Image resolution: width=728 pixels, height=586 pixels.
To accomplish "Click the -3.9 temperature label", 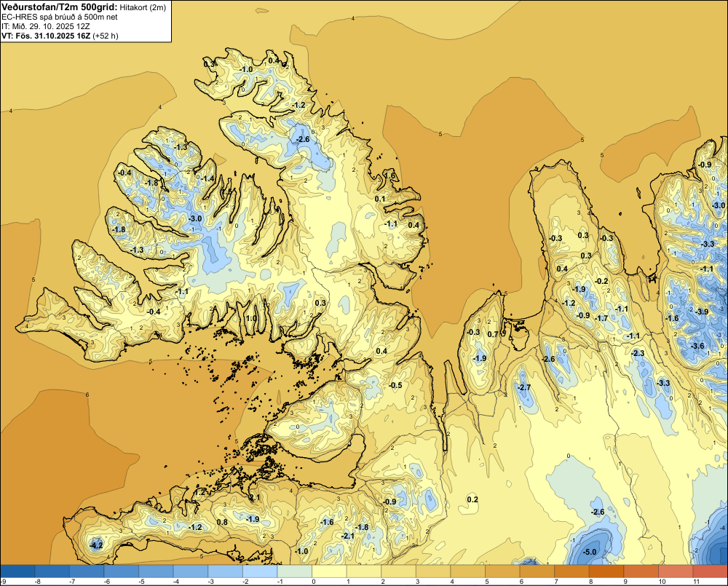I will [x=703, y=312].
